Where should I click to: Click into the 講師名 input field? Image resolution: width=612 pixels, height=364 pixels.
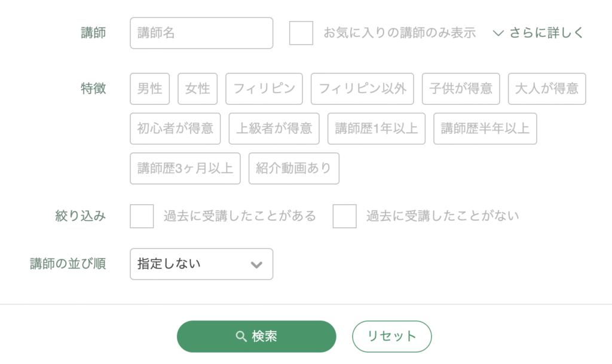[201, 33]
